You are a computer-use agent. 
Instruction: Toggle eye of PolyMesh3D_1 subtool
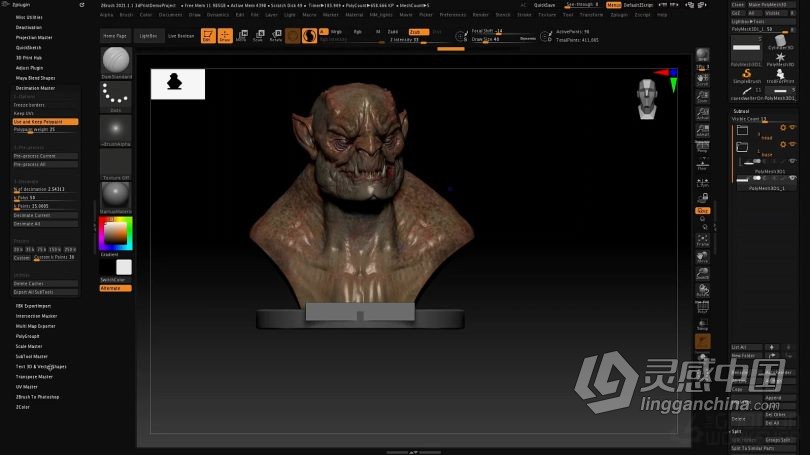tap(792, 178)
